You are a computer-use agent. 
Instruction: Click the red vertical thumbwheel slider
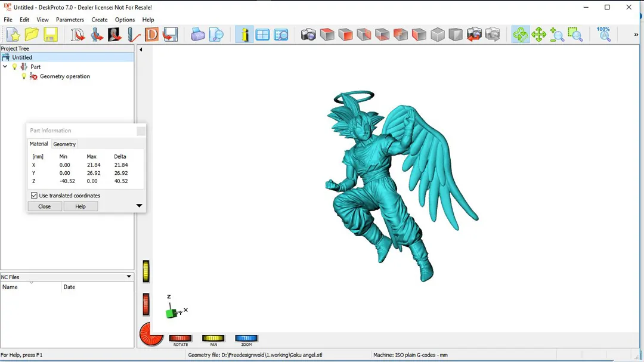pyautogui.click(x=146, y=305)
